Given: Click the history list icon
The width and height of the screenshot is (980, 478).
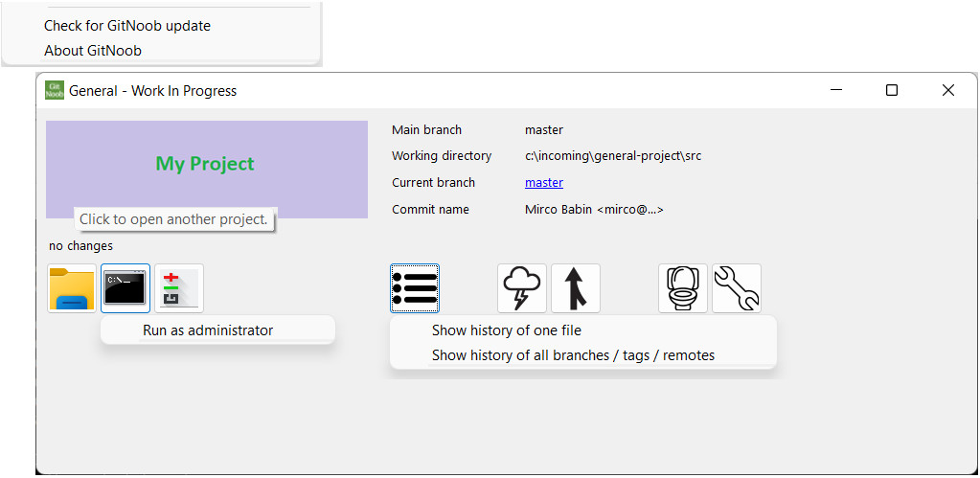Looking at the screenshot, I should [x=415, y=288].
